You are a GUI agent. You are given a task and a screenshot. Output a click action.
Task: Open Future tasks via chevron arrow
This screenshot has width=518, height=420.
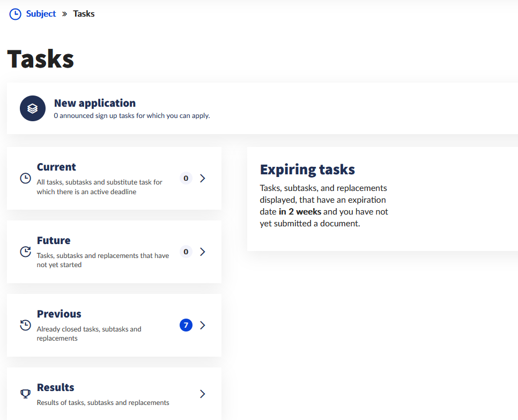(x=203, y=252)
